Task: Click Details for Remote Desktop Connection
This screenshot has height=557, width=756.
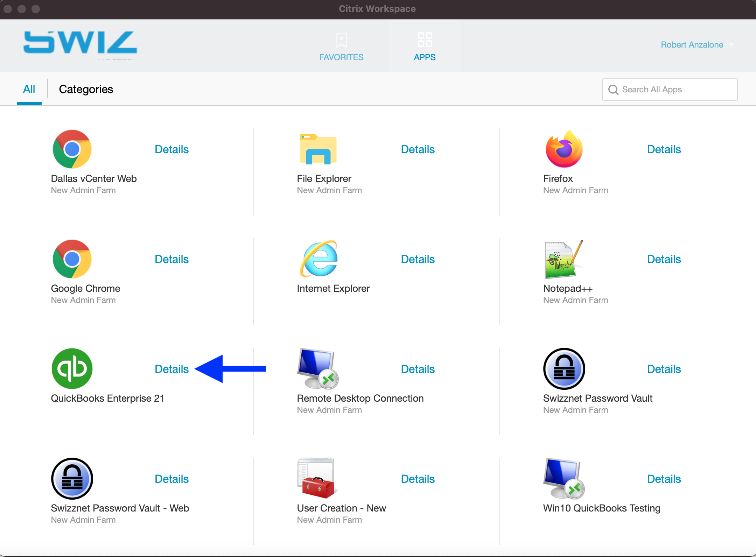Action: point(417,369)
